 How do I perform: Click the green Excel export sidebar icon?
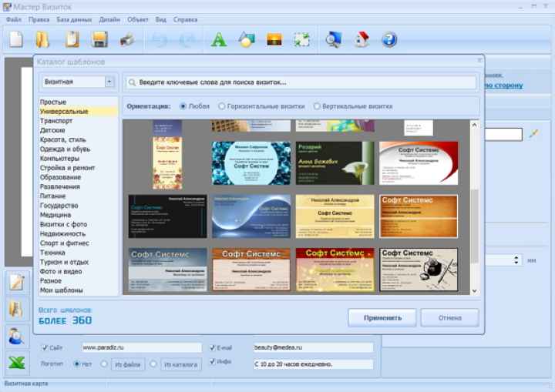tap(17, 363)
